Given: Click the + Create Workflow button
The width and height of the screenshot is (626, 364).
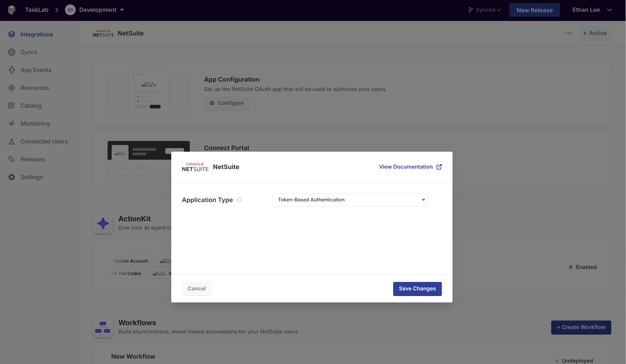Looking at the screenshot, I should click(581, 327).
